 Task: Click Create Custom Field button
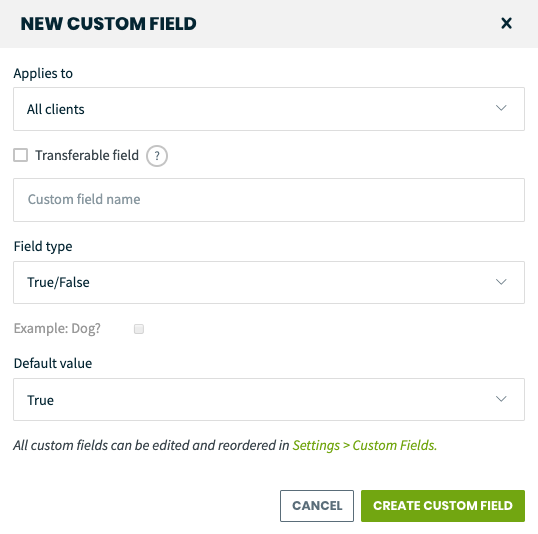(443, 506)
